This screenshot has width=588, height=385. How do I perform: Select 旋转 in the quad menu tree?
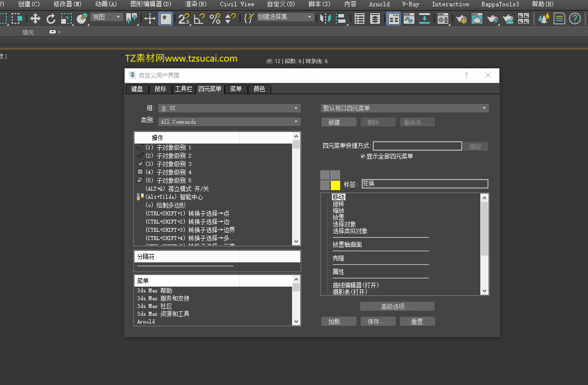click(x=338, y=204)
